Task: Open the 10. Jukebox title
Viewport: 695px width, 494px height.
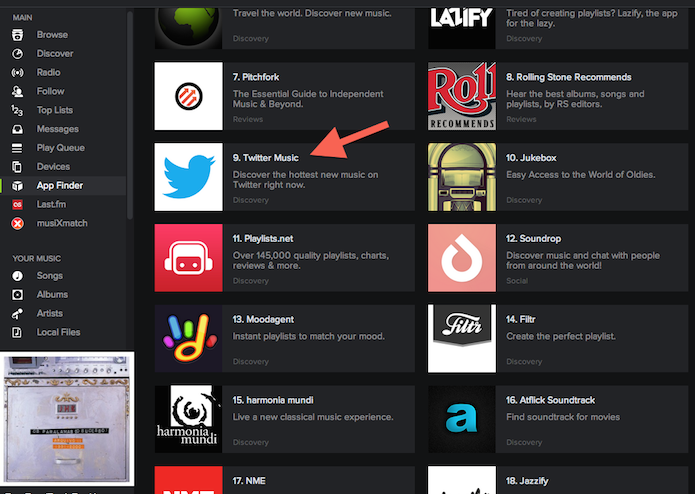Action: pyautogui.click(x=531, y=158)
